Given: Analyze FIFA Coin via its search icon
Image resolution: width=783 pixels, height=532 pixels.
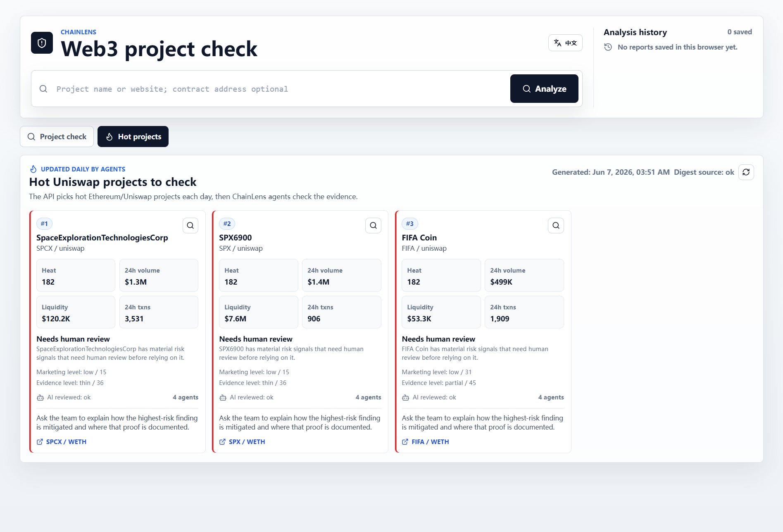Looking at the screenshot, I should (x=556, y=226).
